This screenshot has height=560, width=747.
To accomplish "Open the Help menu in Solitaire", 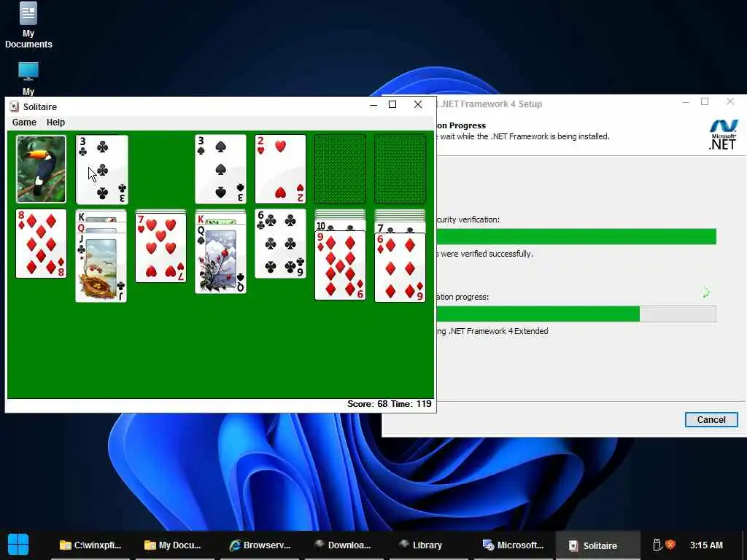I will tap(55, 122).
